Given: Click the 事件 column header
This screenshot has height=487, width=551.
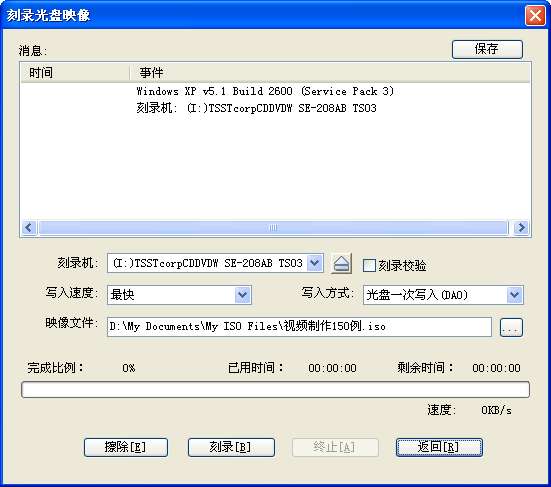Looking at the screenshot, I should (x=330, y=73).
